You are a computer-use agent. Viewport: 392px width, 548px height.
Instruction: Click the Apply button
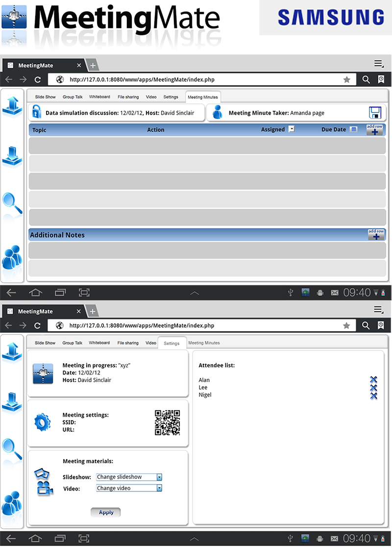[105, 512]
